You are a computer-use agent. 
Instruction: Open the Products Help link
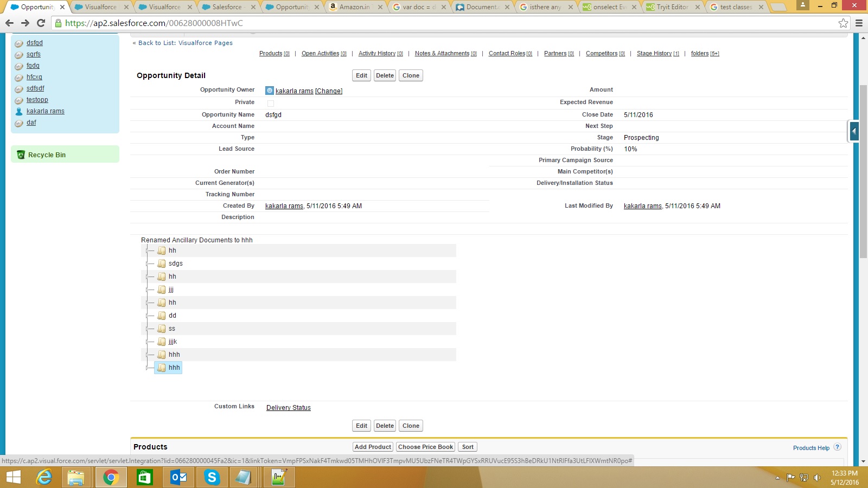coord(811,448)
